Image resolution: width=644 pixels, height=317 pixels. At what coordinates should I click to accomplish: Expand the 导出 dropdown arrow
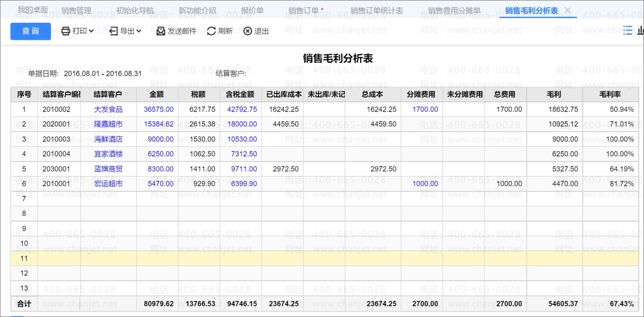pyautogui.click(x=138, y=31)
